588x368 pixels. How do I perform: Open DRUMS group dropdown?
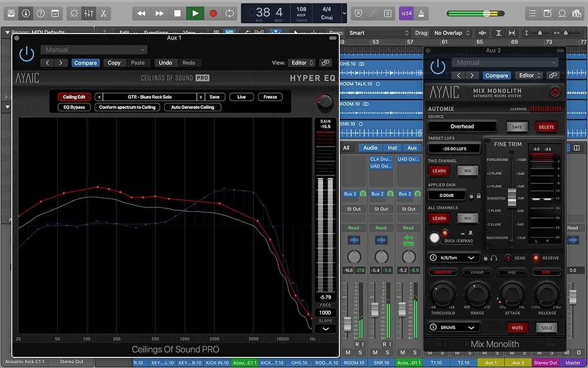tap(453, 327)
